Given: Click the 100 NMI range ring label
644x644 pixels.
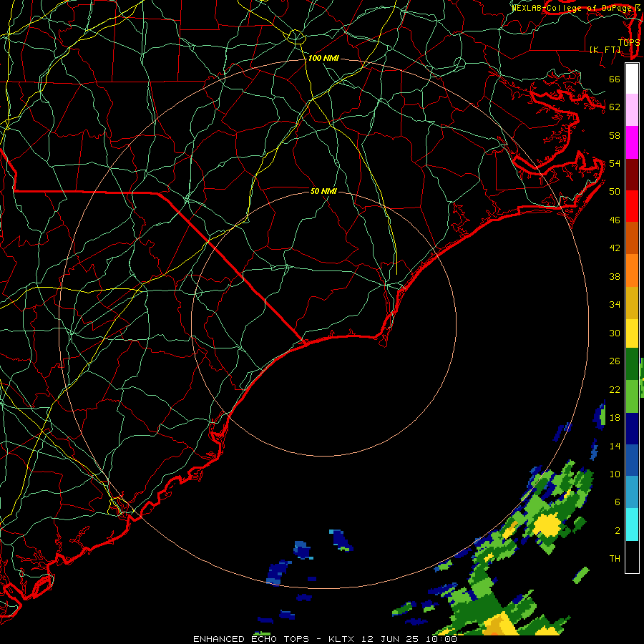Looking at the screenshot, I should pyautogui.click(x=323, y=59).
